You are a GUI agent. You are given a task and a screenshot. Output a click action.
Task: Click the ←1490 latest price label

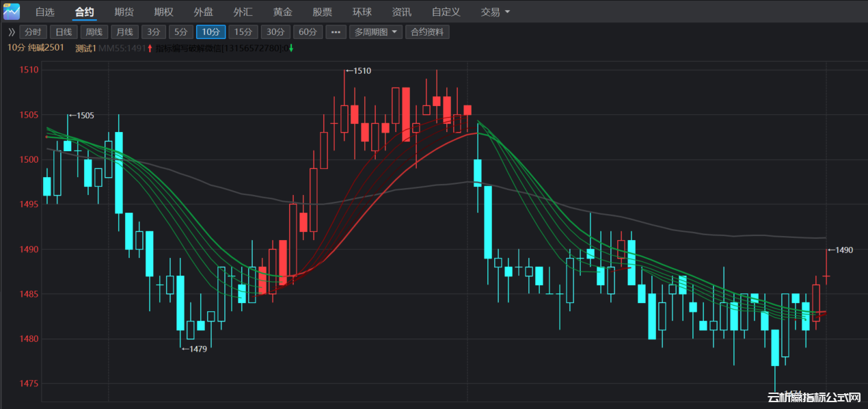[x=840, y=250]
